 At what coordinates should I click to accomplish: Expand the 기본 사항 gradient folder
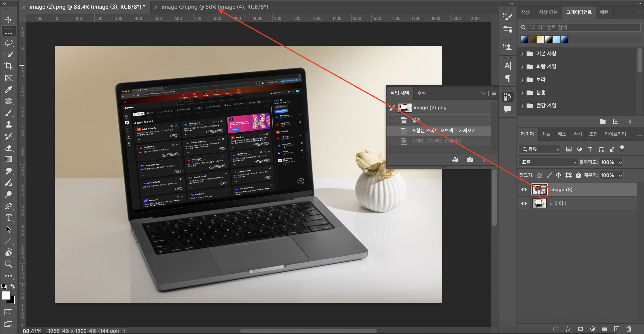pyautogui.click(x=522, y=54)
